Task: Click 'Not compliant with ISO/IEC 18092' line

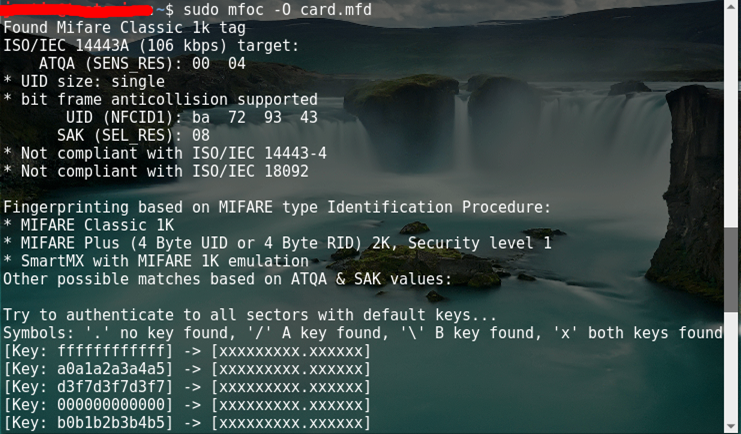Action: [x=155, y=171]
